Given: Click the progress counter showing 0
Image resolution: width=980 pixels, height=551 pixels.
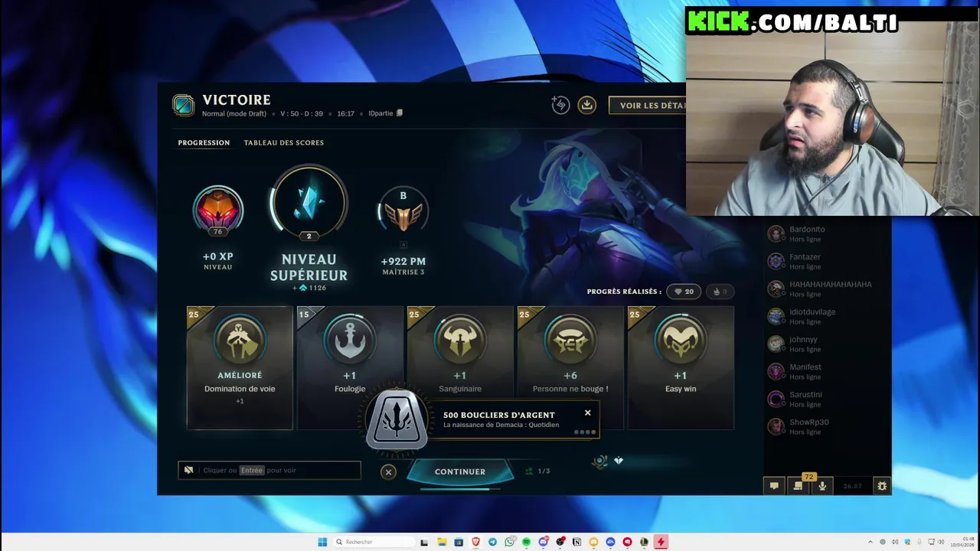Looking at the screenshot, I should pyautogui.click(x=720, y=292).
